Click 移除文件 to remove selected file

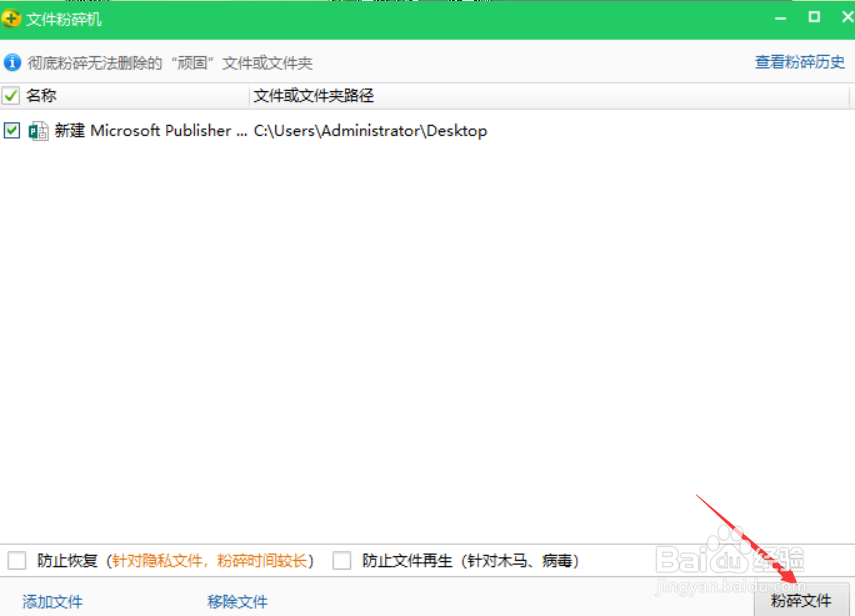point(237,601)
